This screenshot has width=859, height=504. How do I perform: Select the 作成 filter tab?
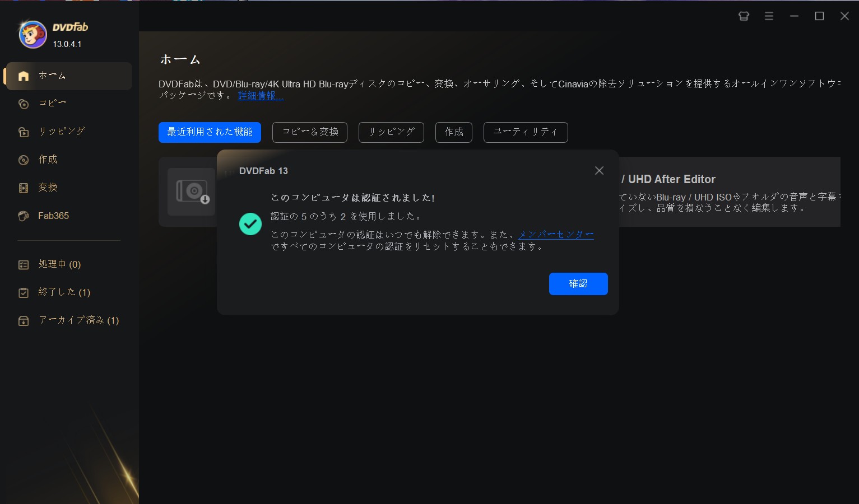[454, 132]
